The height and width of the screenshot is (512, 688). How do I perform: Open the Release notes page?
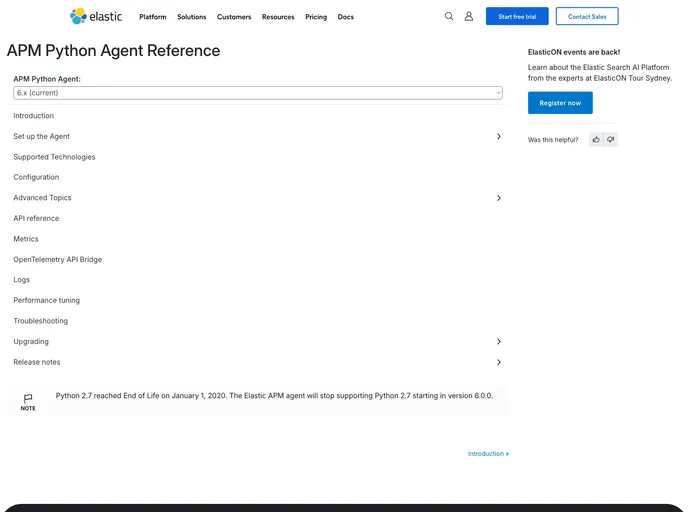pos(36,362)
